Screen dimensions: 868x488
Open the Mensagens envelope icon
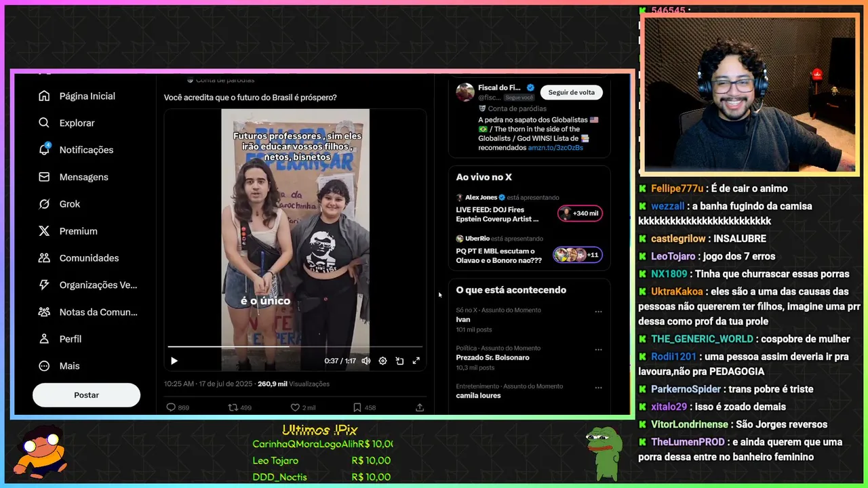coord(44,177)
